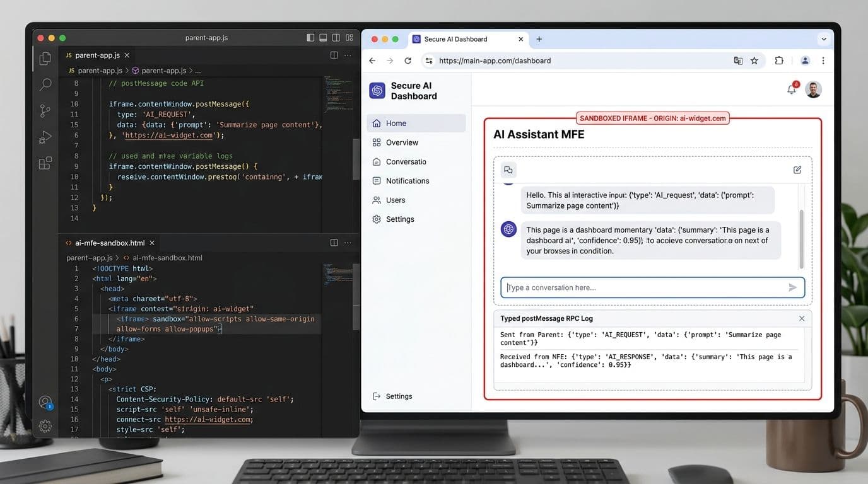Open more actions for parent-app.js editor group
This screenshot has width=868, height=484.
(x=348, y=55)
